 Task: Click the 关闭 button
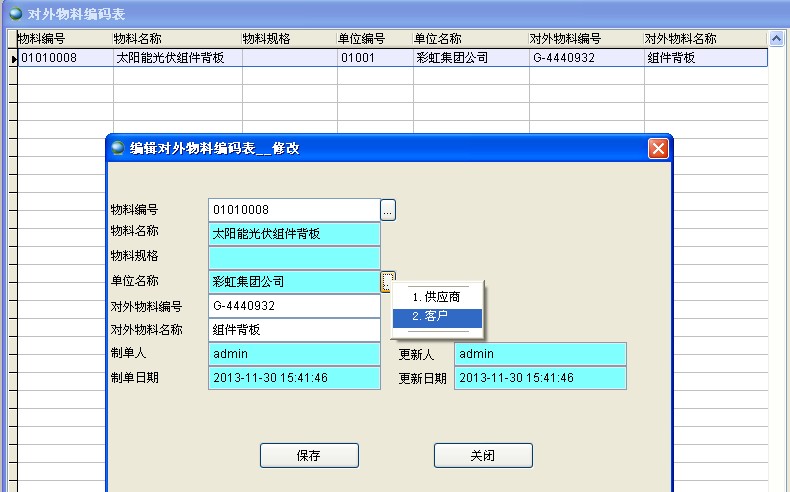(x=483, y=455)
